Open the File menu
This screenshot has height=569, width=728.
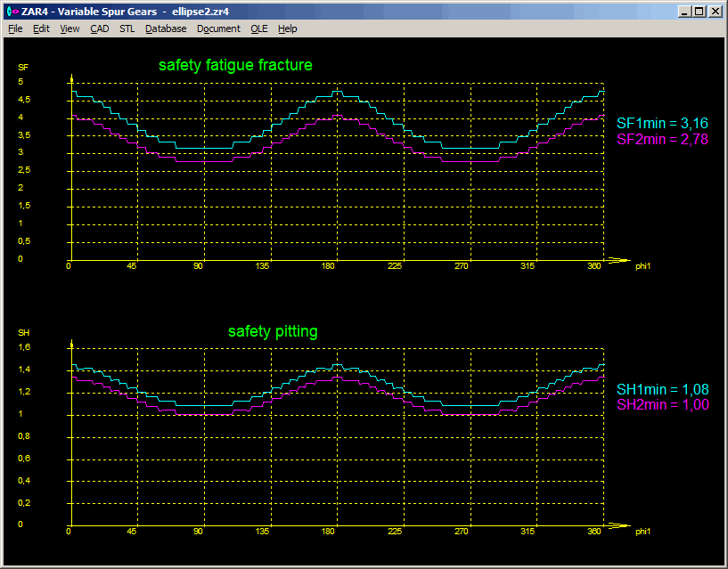15,28
